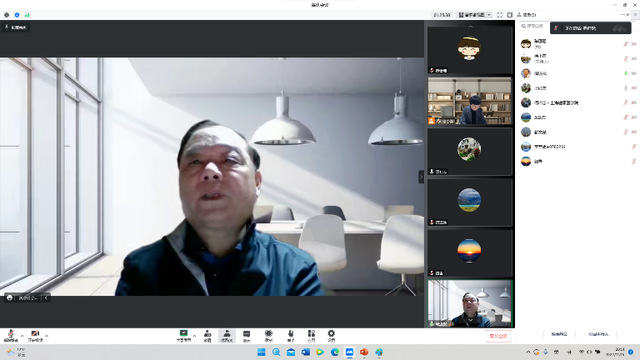Screen dimensions: 640x360
Task: Expand microphone options arrow next to mute
Action: point(22,336)
